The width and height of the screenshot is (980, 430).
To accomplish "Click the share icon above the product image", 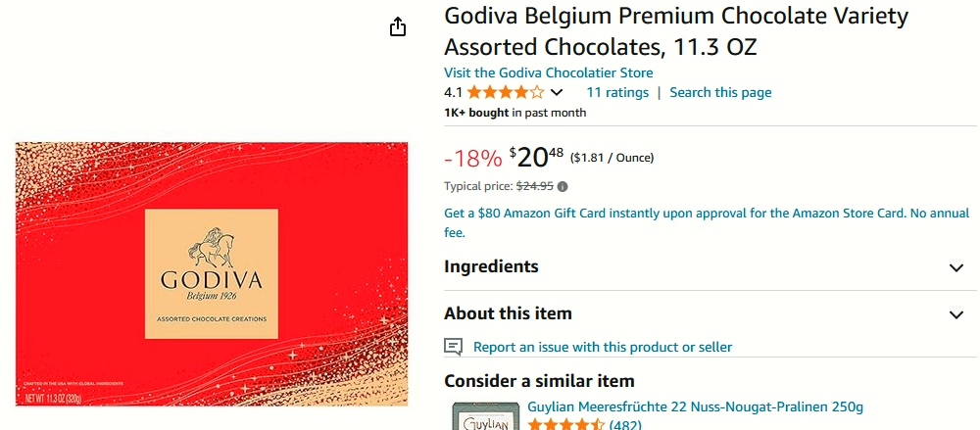I will click(x=398, y=27).
